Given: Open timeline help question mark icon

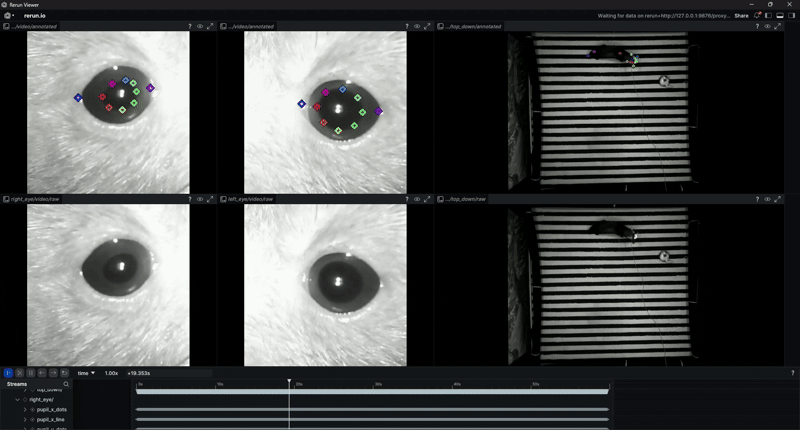Looking at the screenshot, I should pos(792,373).
